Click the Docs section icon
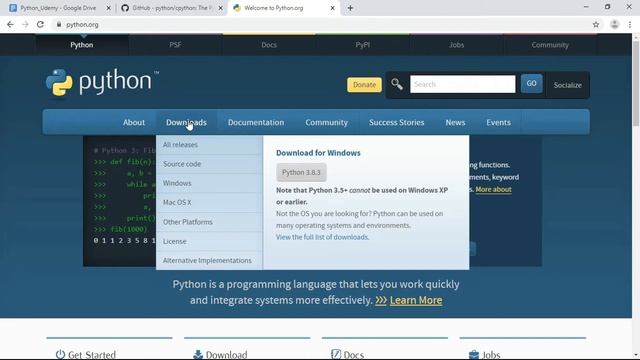This screenshot has width=640, height=360. tap(336, 354)
